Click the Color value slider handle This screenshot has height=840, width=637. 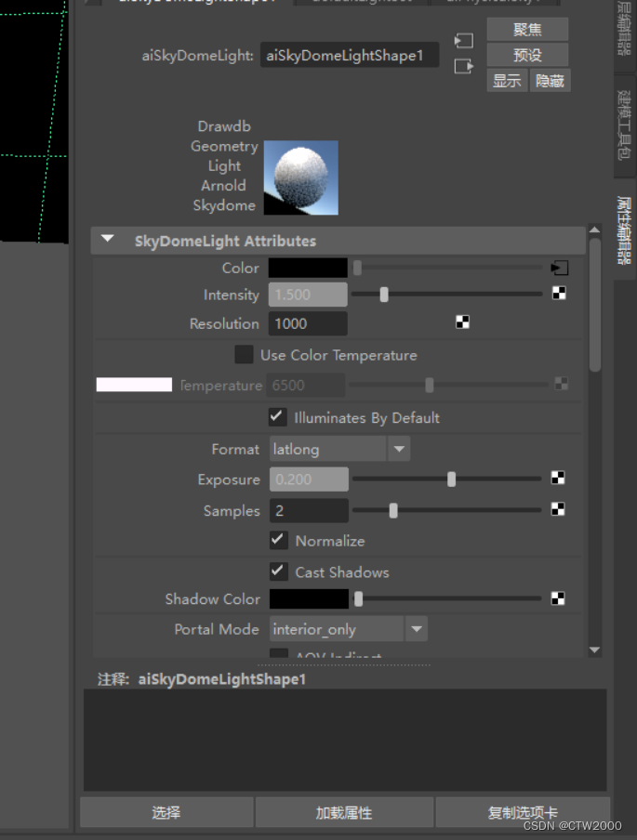(x=357, y=268)
